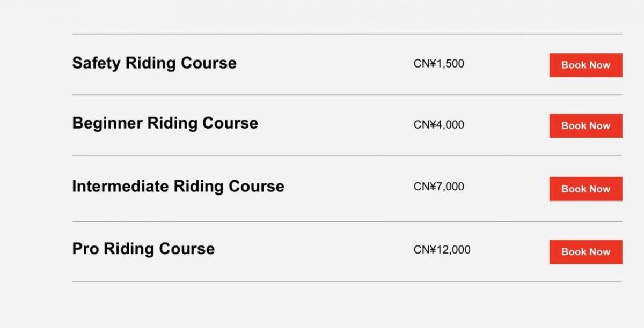644x328 pixels.
Task: Hit Book Now for the CN¥4,000 course
Action: coord(586,126)
